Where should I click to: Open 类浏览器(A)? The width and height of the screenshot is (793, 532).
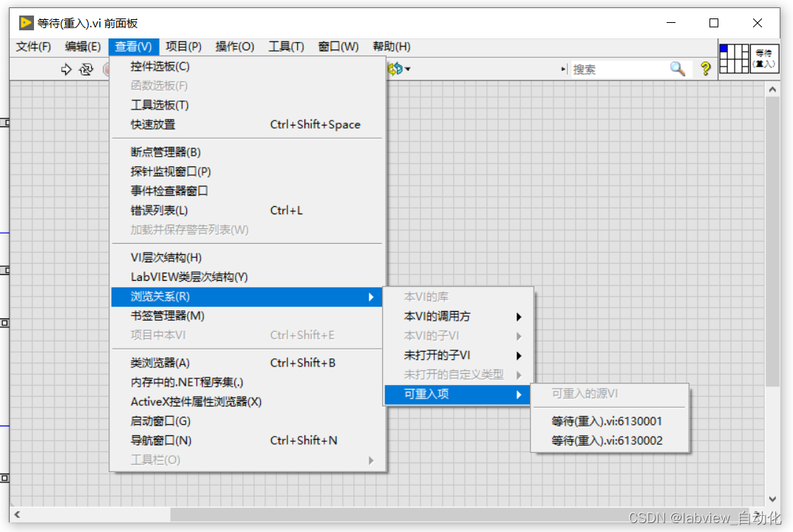[246, 363]
